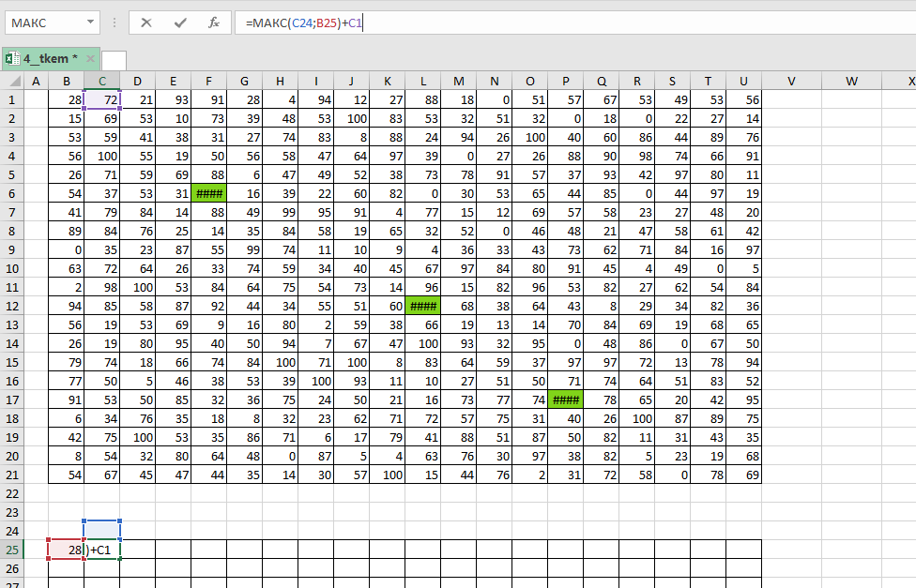Viewport: 916px width, 588px height.
Task: Close the 4_tkem workbook tab
Action: 92,59
